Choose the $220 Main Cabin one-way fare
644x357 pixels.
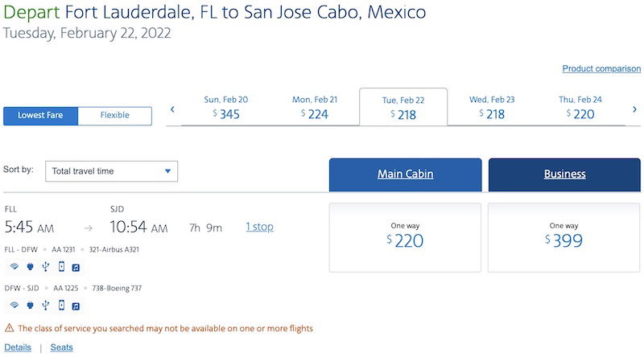tap(405, 237)
